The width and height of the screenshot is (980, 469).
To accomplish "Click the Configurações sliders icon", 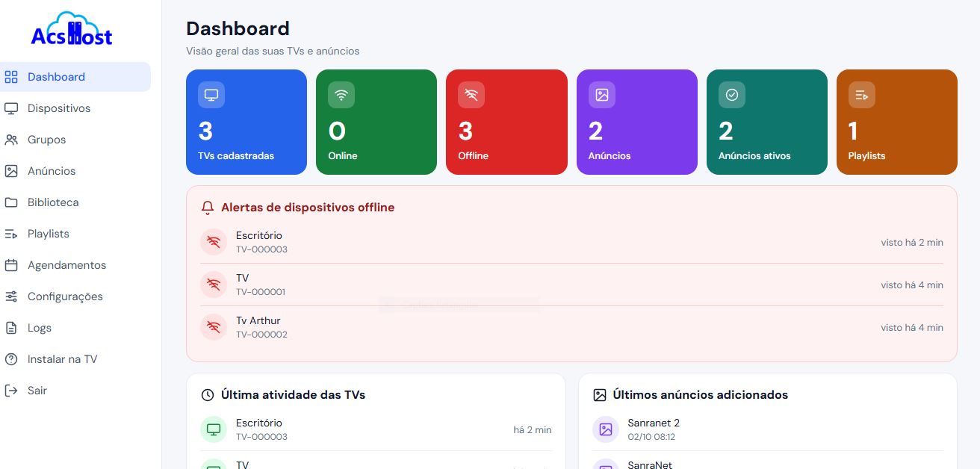I will (11, 296).
